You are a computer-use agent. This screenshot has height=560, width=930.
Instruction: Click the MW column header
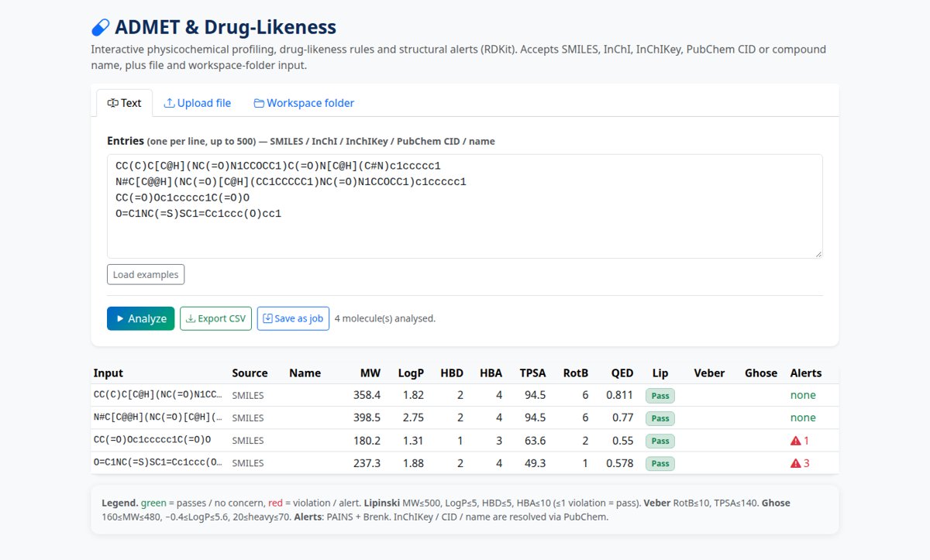370,373
